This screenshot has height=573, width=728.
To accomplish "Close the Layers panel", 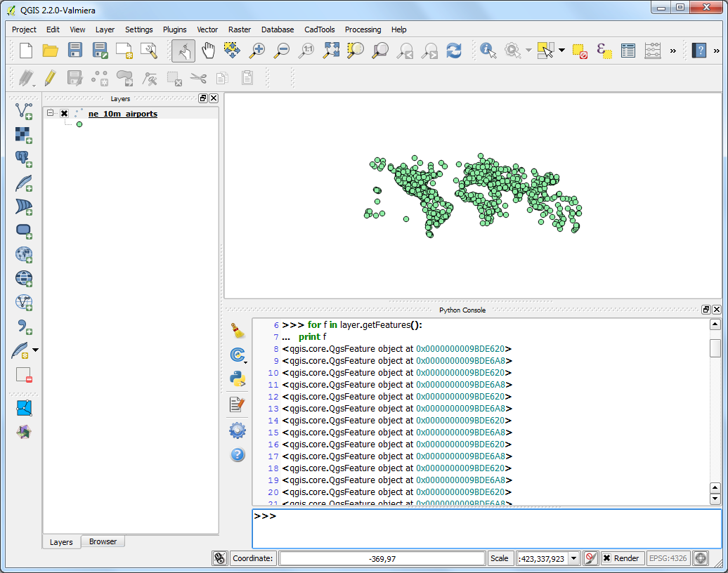I will pyautogui.click(x=214, y=98).
